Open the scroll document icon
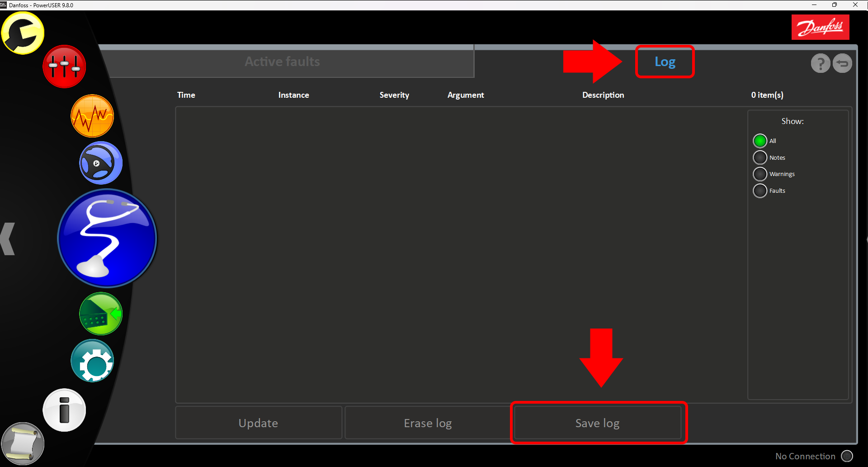 [x=23, y=443]
